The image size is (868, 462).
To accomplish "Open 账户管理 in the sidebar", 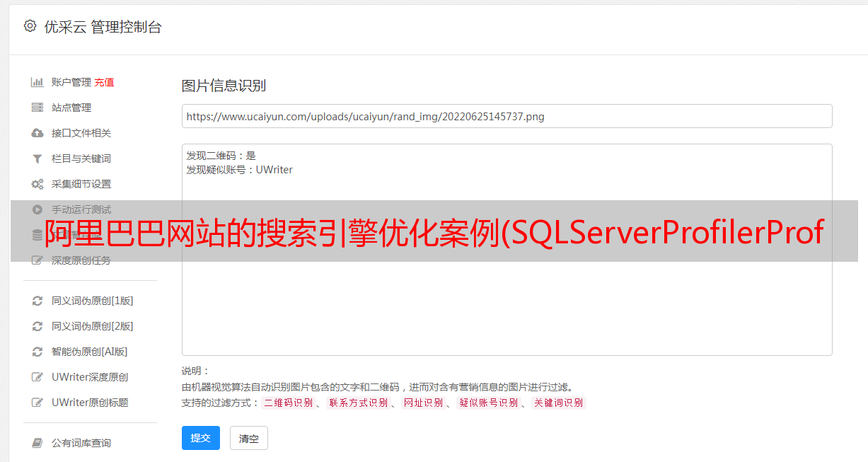I will point(71,82).
